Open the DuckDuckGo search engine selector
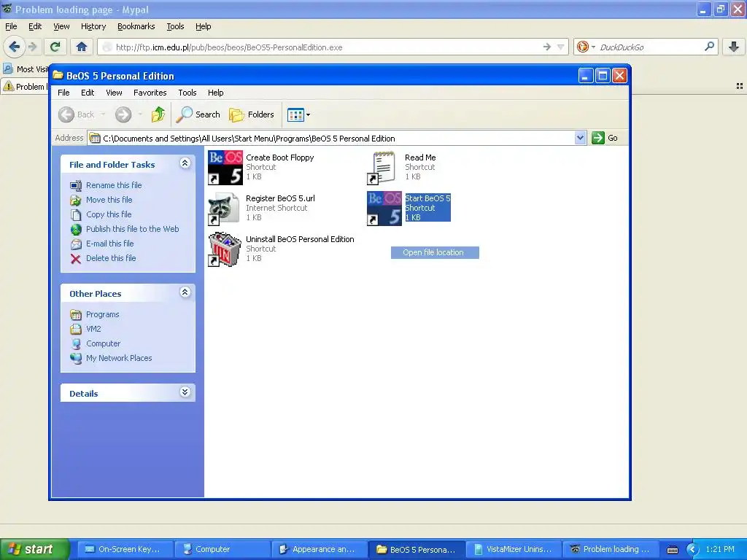Screen dimensions: 747x560 coord(586,47)
